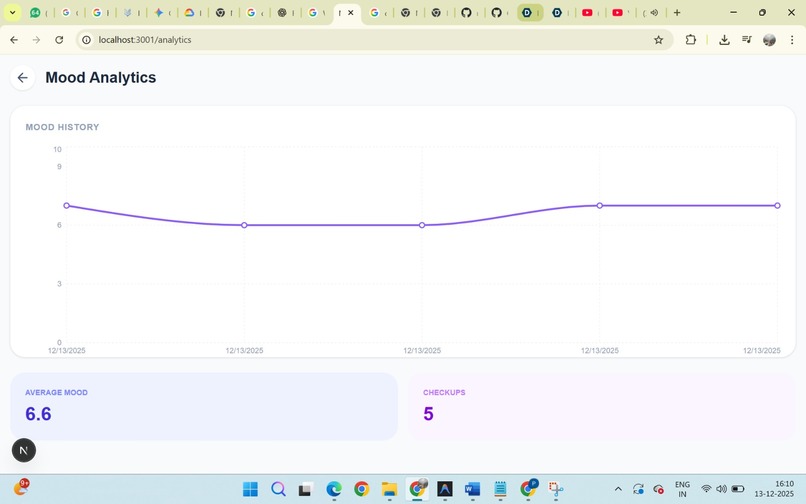806x504 pixels.
Task: Open the media controls playlist icon
Action: (x=747, y=40)
